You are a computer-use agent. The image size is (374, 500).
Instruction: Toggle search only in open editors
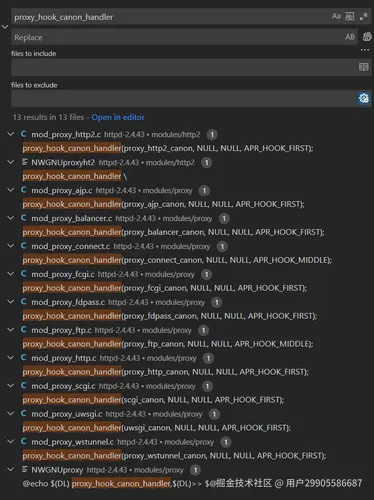point(364,67)
